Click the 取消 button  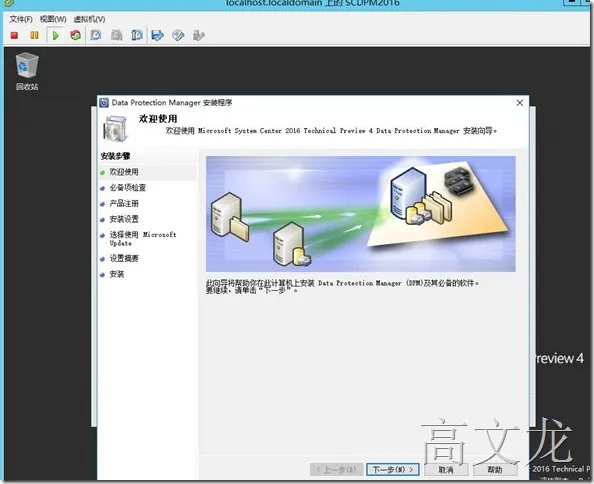coord(446,470)
